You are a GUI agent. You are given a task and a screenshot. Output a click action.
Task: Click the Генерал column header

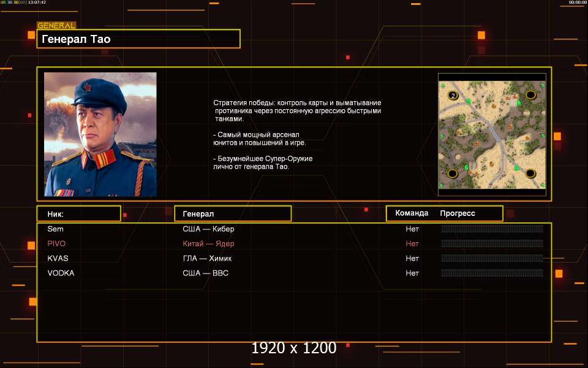(x=233, y=213)
